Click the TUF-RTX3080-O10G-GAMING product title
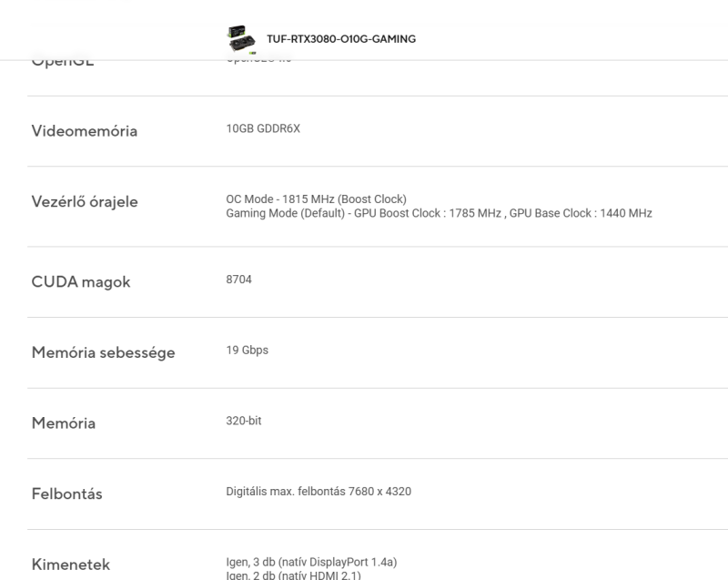 click(341, 39)
